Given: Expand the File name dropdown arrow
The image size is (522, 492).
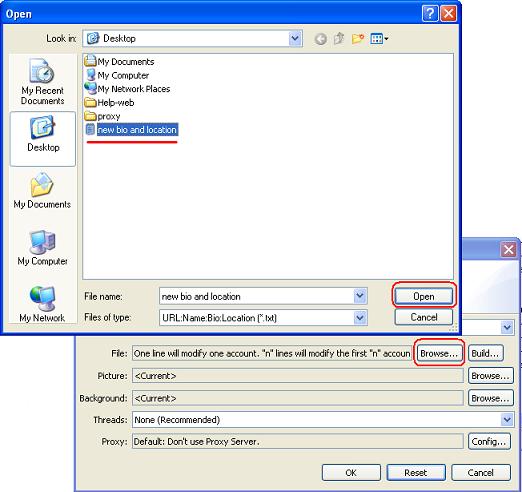Looking at the screenshot, I should coord(360,296).
